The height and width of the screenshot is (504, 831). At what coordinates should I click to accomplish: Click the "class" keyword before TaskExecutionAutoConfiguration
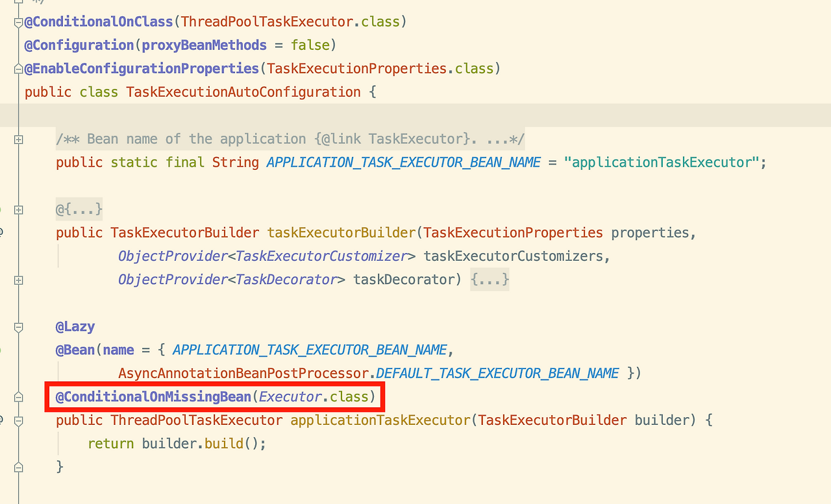99,91
